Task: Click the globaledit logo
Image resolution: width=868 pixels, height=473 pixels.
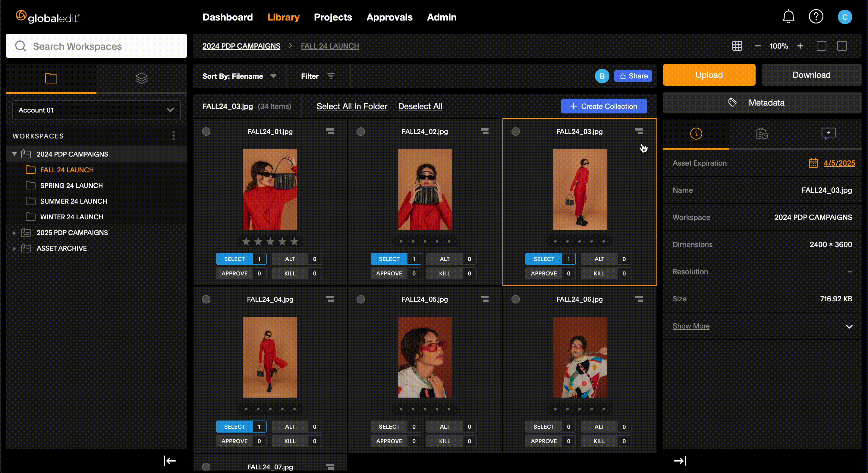Action: pos(48,17)
